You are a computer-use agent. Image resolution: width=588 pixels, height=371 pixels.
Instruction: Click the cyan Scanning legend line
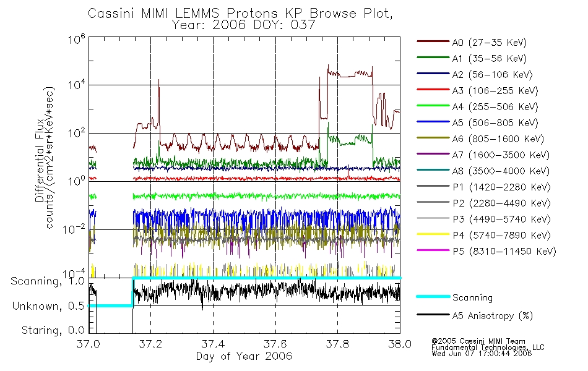coord(433,296)
